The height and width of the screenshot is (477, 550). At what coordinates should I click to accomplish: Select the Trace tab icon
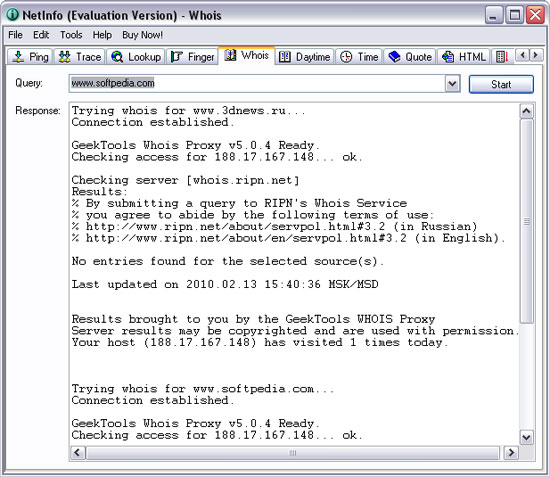coord(65,56)
